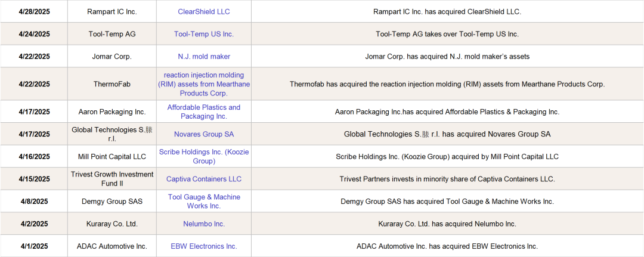Select the 4/28/2025 date cell
This screenshot has width=644, height=257.
click(34, 12)
